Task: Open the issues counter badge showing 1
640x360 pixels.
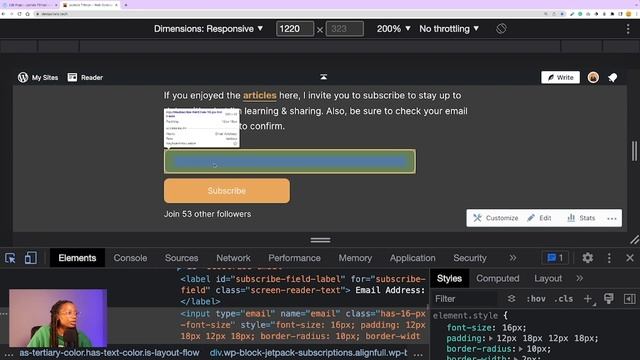Action: (555, 258)
